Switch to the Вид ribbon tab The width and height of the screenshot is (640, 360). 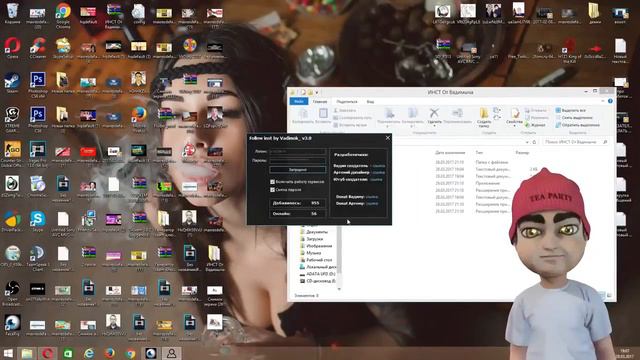click(x=370, y=101)
